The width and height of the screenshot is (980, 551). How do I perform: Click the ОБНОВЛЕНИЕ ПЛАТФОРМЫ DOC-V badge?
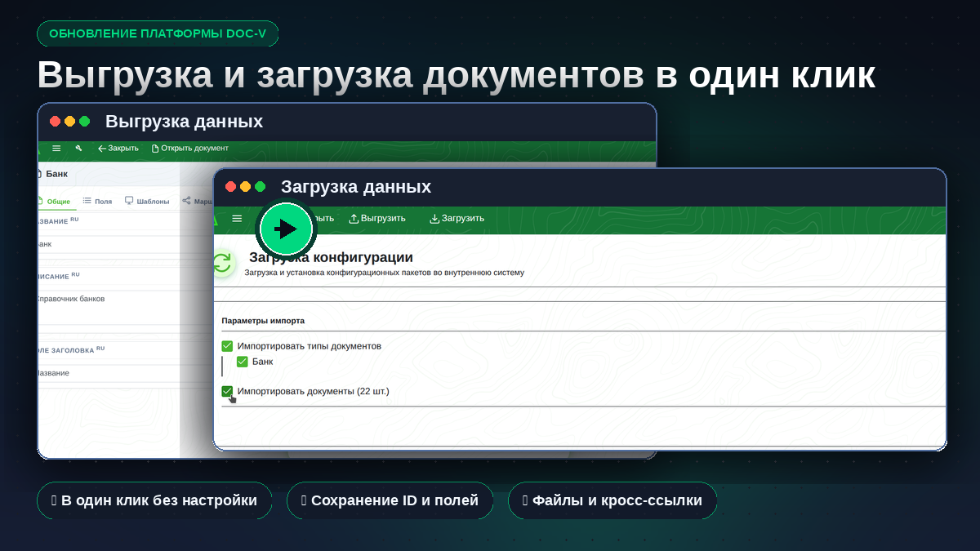click(x=158, y=33)
